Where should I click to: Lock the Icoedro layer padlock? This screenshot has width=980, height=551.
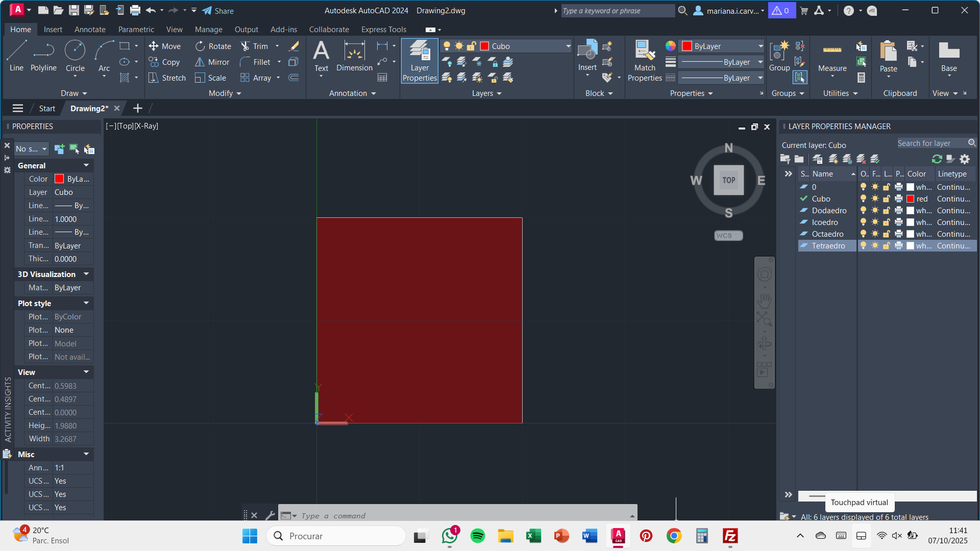(887, 222)
